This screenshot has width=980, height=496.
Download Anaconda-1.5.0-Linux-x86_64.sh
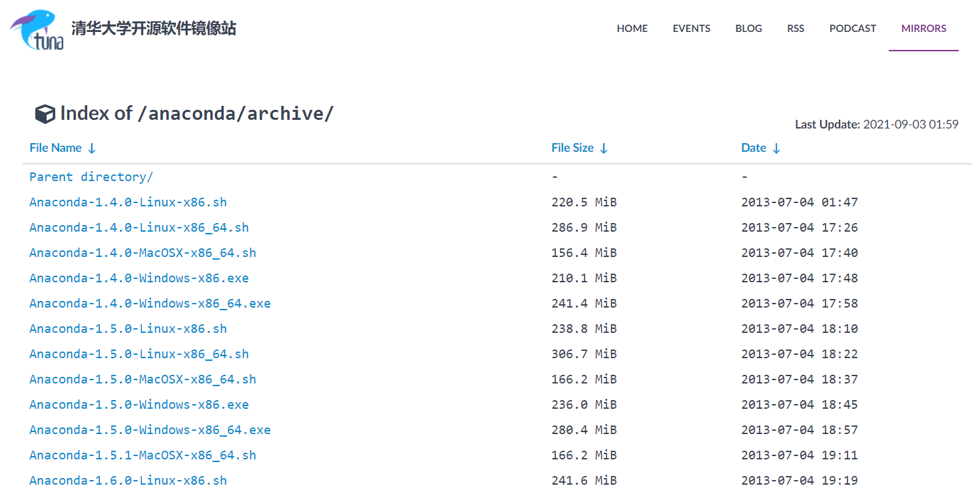[139, 354]
